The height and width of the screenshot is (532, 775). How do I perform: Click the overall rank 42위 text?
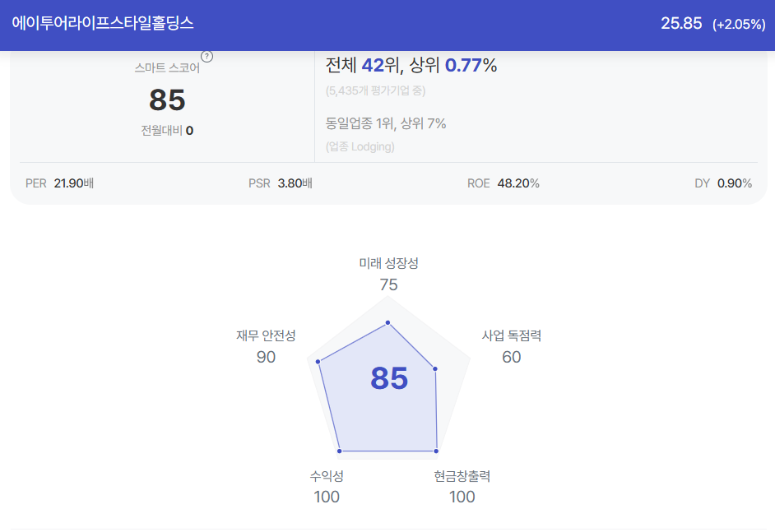(x=383, y=65)
